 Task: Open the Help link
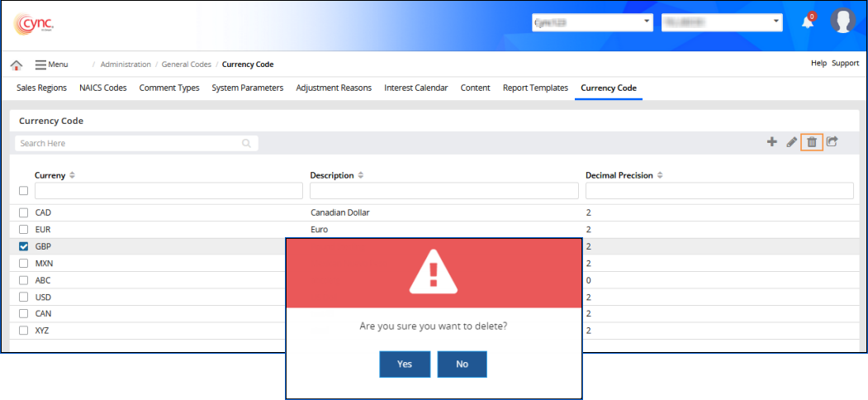[x=818, y=64]
